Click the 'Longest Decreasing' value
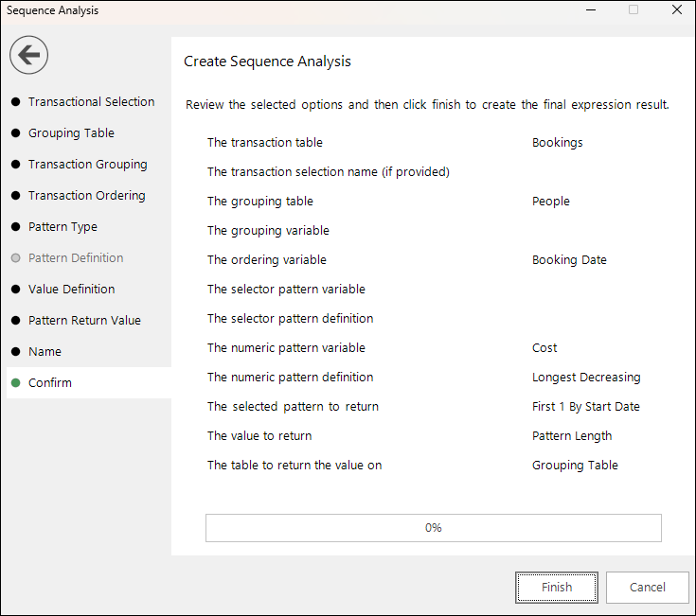Screen dimensions: 696x616 [x=586, y=378]
